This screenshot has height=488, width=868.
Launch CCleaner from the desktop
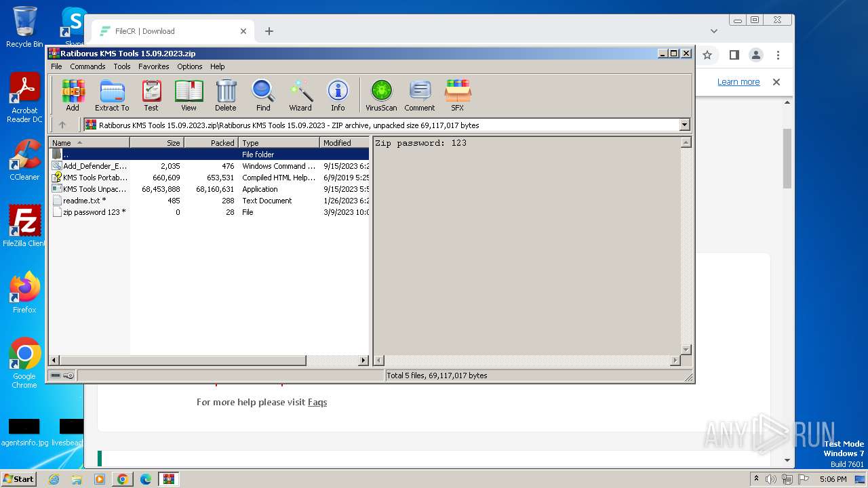tap(24, 160)
